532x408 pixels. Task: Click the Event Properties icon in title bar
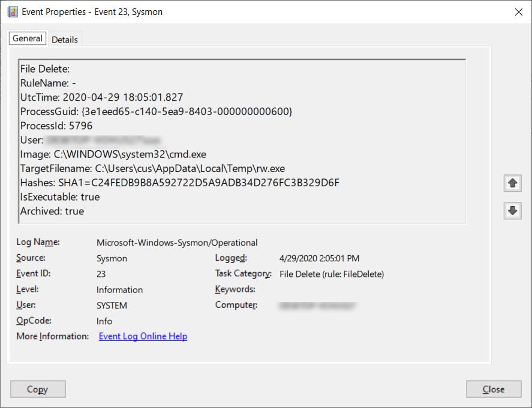click(13, 11)
